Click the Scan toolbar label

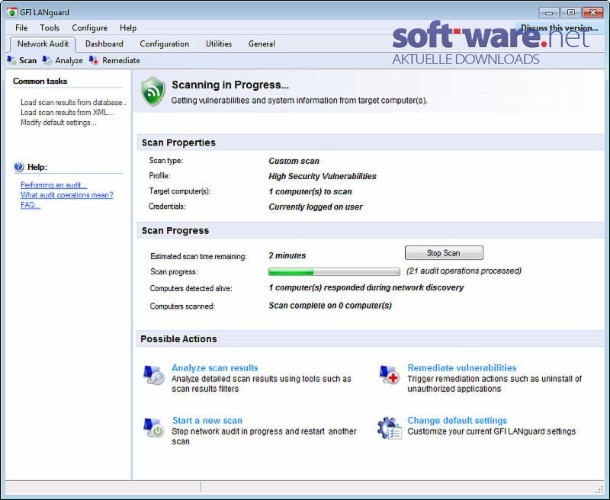pos(28,60)
